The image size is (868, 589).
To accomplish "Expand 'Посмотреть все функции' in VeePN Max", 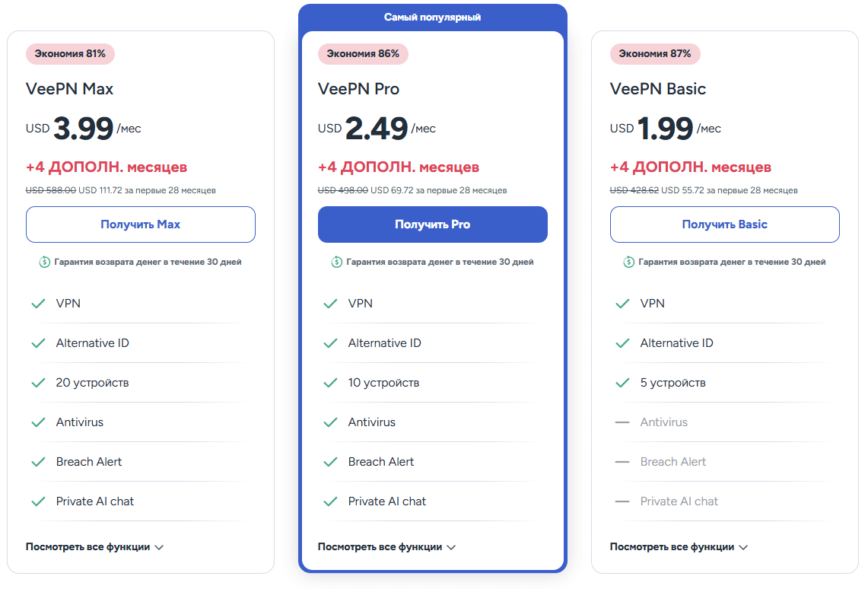I will 94,546.
